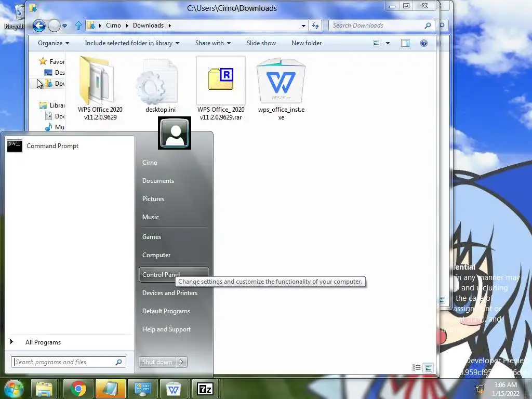
Task: Open Music from the Start menu
Action: [x=150, y=217]
